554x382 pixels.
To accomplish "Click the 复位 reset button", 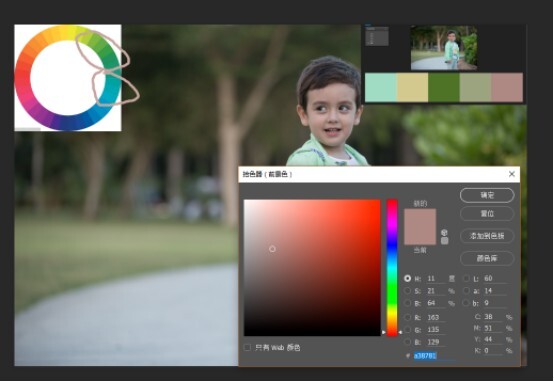I will coord(487,213).
